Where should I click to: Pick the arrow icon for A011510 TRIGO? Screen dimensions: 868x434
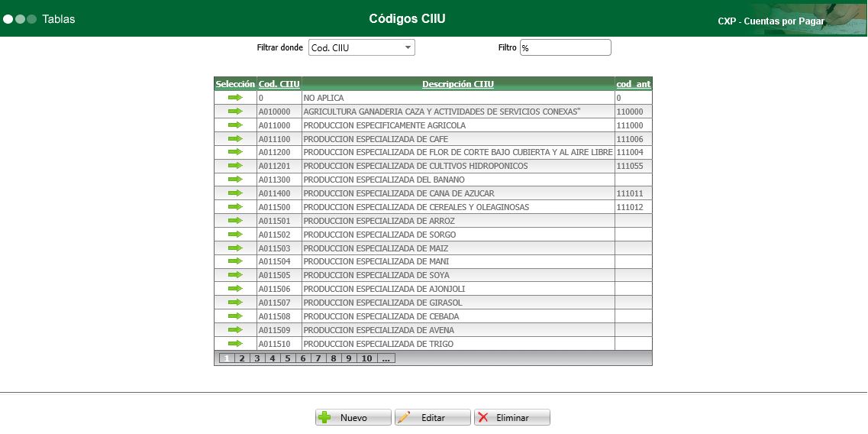235,344
